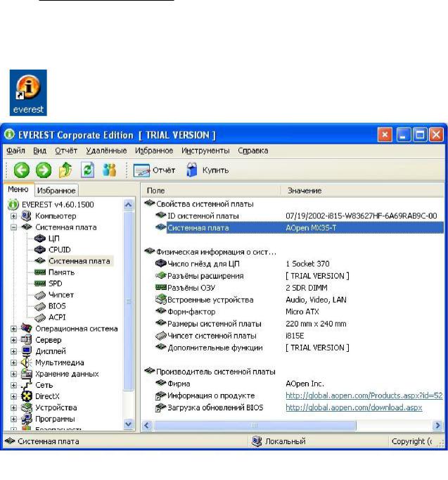Expand the Дисплей tree node

(x=13, y=351)
